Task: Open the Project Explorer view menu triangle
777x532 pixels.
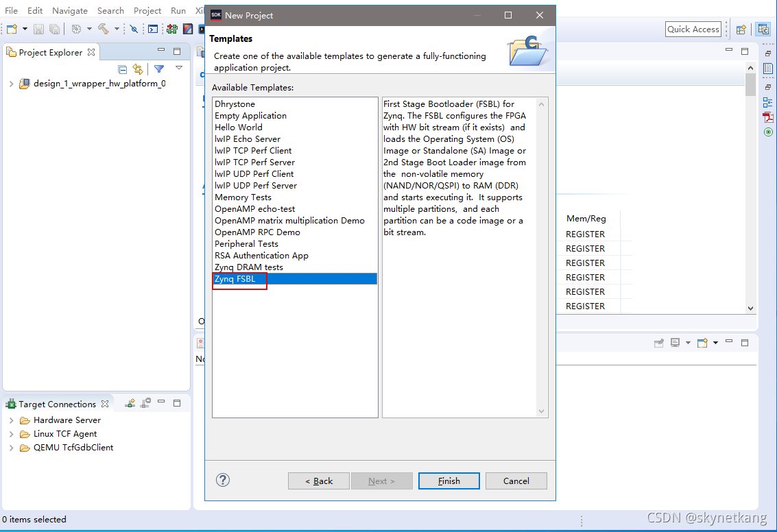Action: point(179,68)
